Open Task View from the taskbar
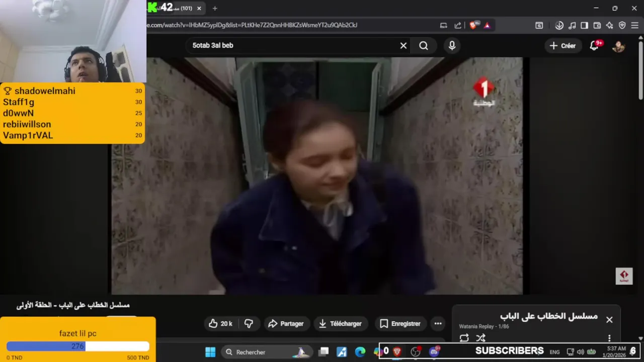The image size is (644, 362). (x=324, y=352)
